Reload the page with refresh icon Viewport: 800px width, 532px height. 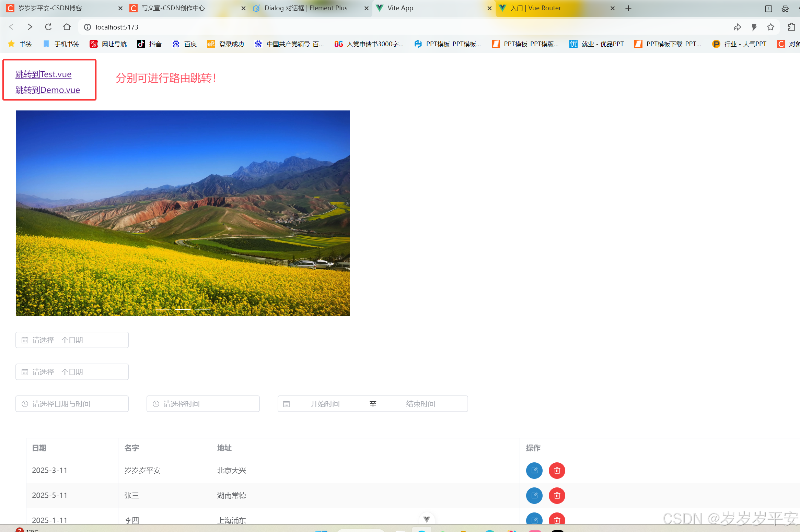pyautogui.click(x=48, y=27)
